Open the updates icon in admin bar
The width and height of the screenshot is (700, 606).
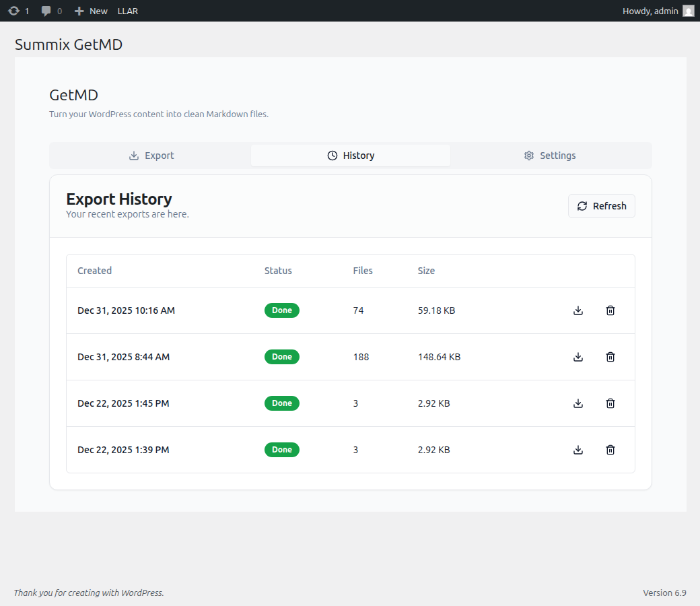tap(18, 11)
